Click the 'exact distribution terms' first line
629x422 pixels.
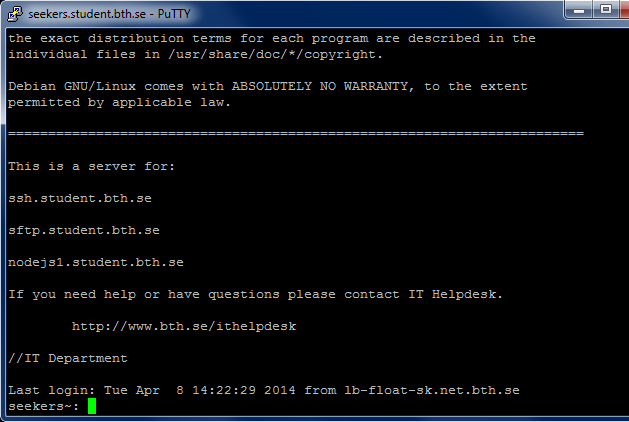(x=272, y=39)
